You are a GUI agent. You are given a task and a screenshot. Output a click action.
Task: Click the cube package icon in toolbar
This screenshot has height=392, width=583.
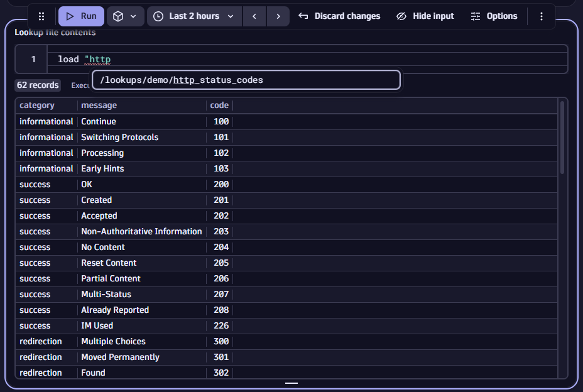[x=118, y=16]
